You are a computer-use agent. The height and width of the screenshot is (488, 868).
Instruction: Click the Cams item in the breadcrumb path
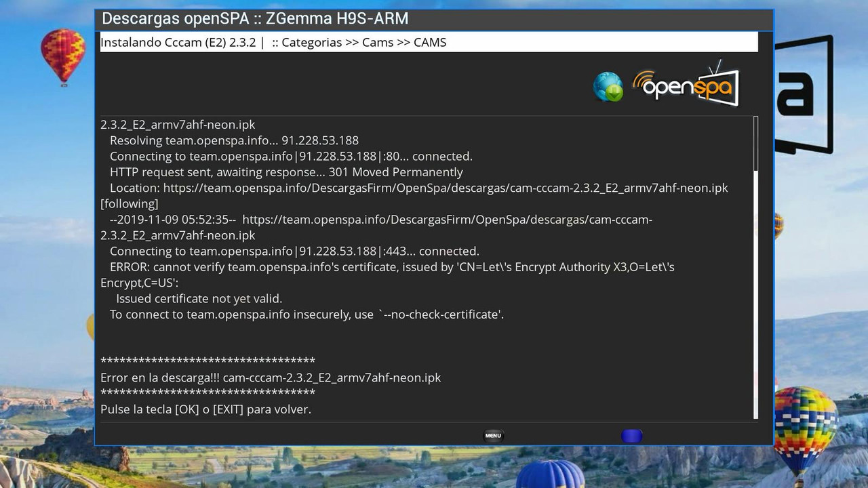click(x=378, y=42)
